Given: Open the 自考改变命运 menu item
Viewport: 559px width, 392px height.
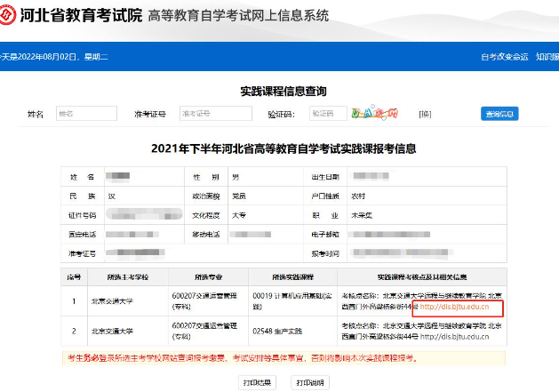Looking at the screenshot, I should pyautogui.click(x=505, y=57).
